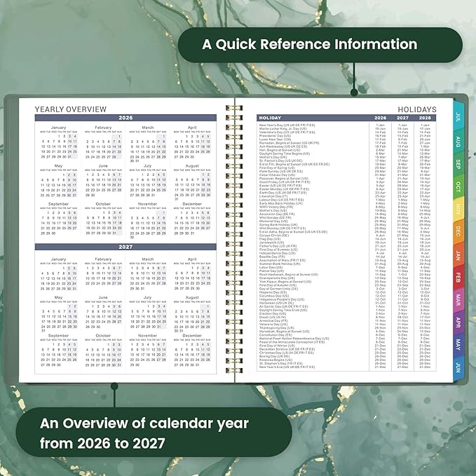Viewport: 476px width, 476px height.
Task: Click the 'New Year's Eve' holiday row
Action: 346,367
